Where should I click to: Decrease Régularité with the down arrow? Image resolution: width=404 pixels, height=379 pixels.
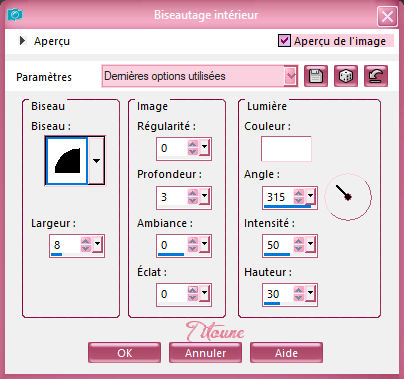pyautogui.click(x=193, y=152)
